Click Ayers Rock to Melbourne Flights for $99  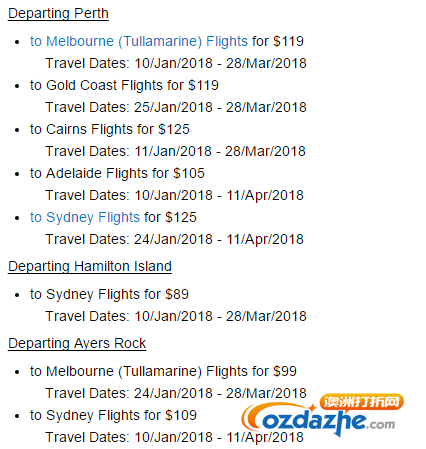[x=163, y=372]
